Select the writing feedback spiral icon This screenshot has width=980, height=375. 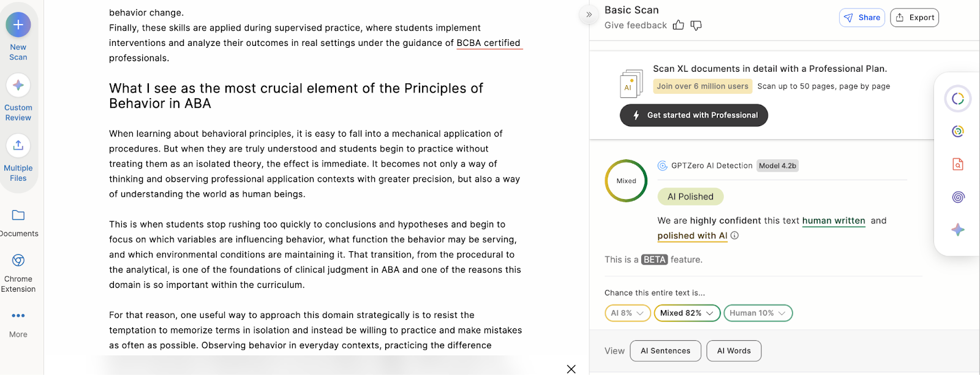(x=957, y=197)
